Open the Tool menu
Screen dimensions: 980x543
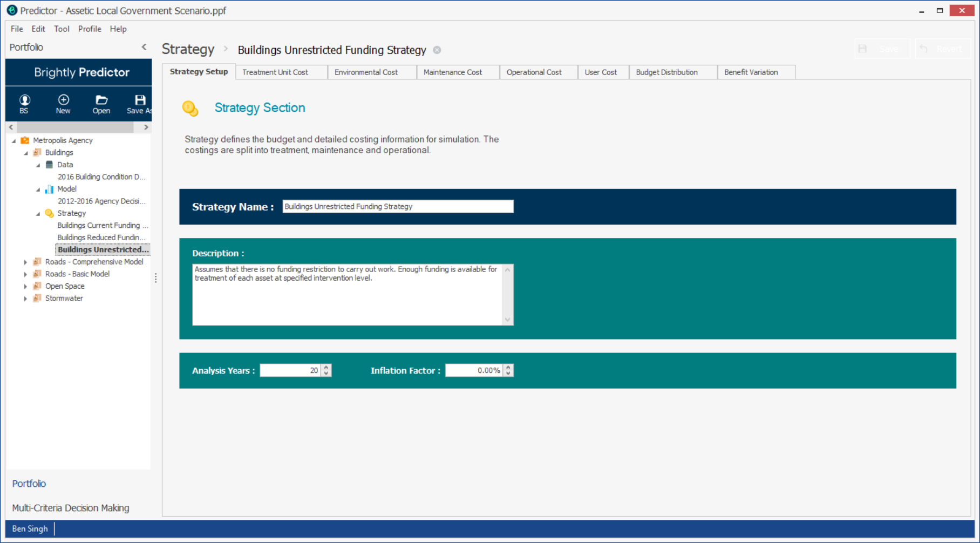62,29
